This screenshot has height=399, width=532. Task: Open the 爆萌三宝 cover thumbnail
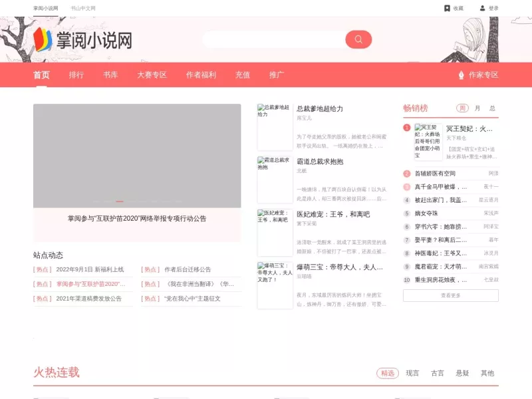pos(275,285)
